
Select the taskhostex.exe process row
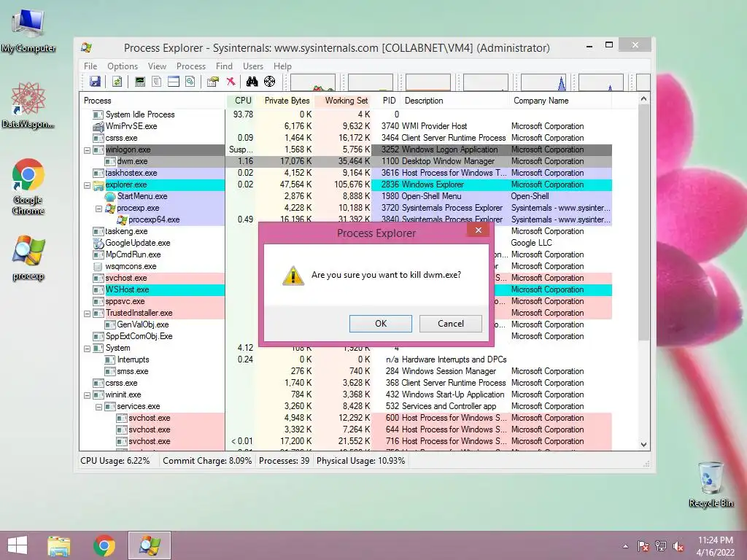(346, 173)
